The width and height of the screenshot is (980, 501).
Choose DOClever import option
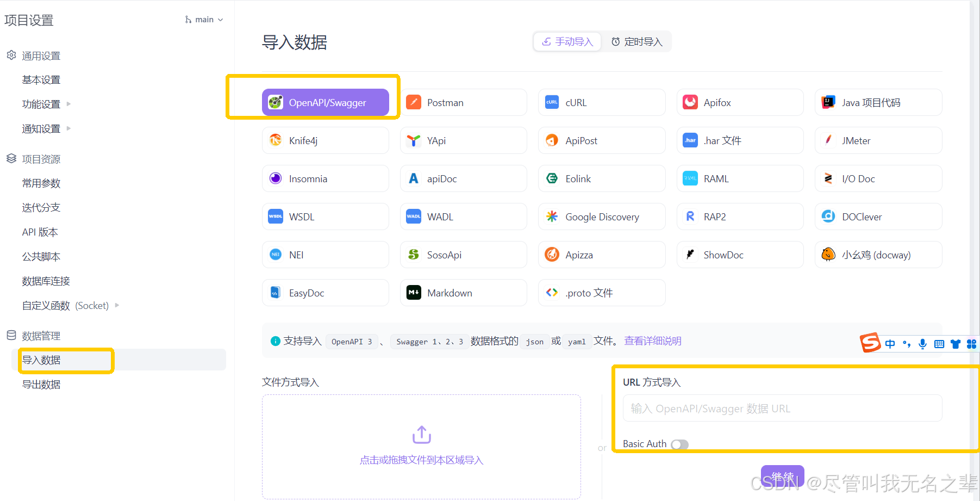coord(878,217)
